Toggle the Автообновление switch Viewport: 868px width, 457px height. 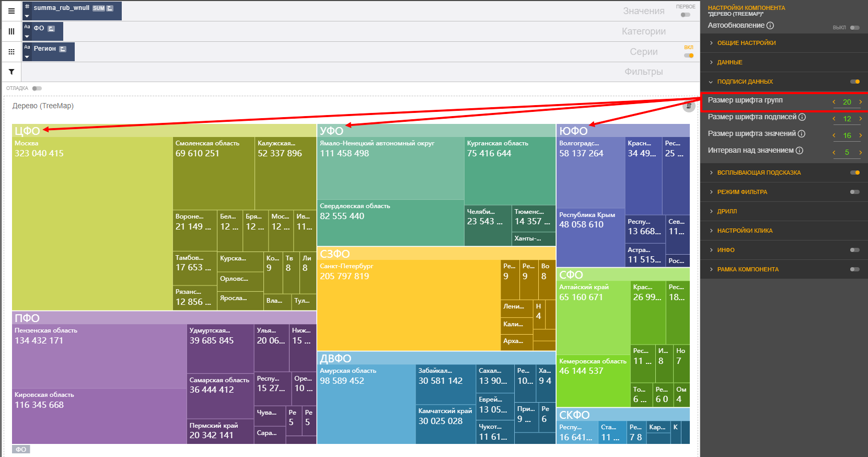tap(854, 28)
